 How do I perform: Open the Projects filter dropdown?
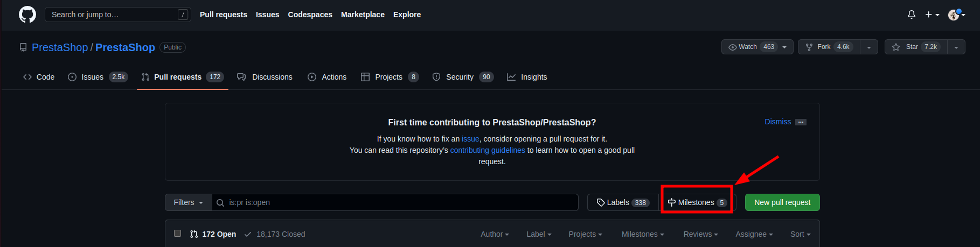pos(585,234)
